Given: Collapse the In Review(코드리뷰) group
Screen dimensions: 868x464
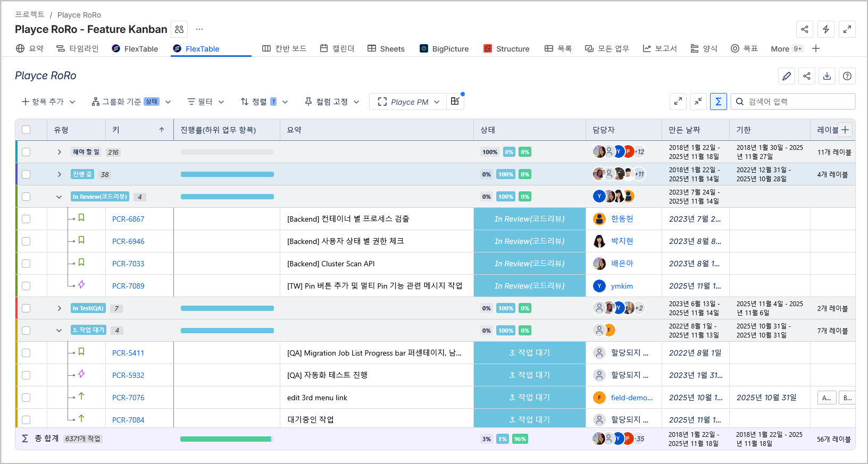Looking at the screenshot, I should 59,197.
